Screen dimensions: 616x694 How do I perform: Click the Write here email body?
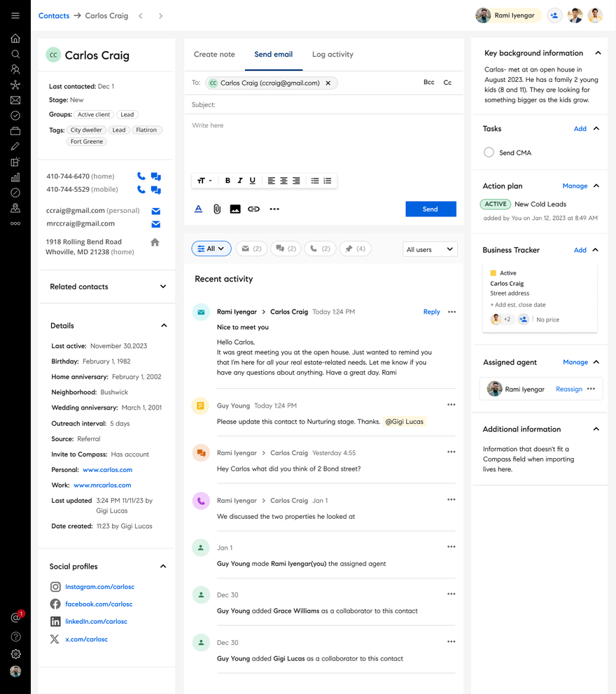coord(323,141)
